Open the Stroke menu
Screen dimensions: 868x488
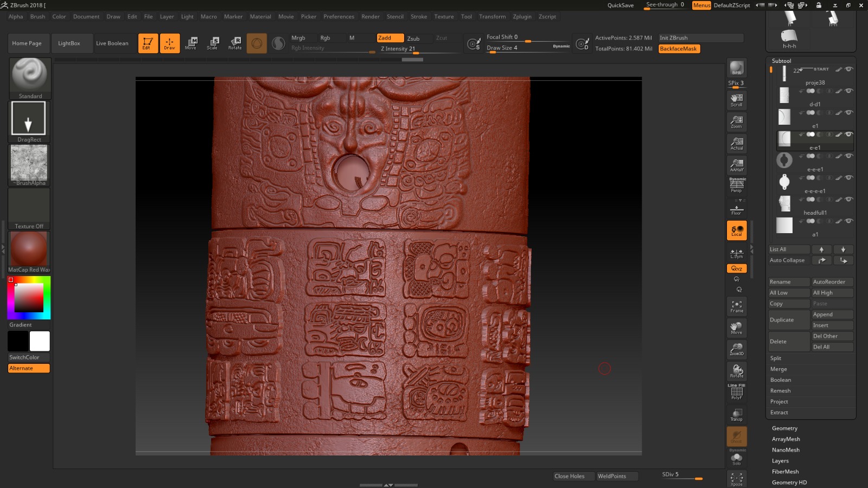[418, 17]
